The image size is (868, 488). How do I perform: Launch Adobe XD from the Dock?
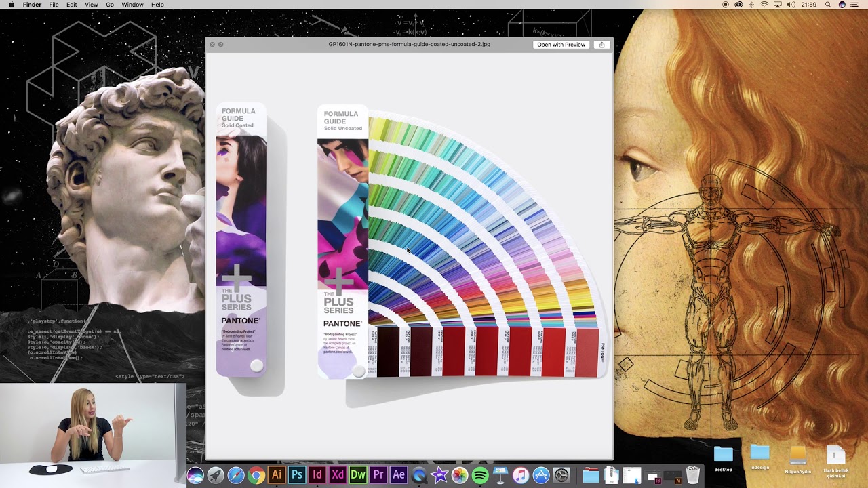[338, 475]
